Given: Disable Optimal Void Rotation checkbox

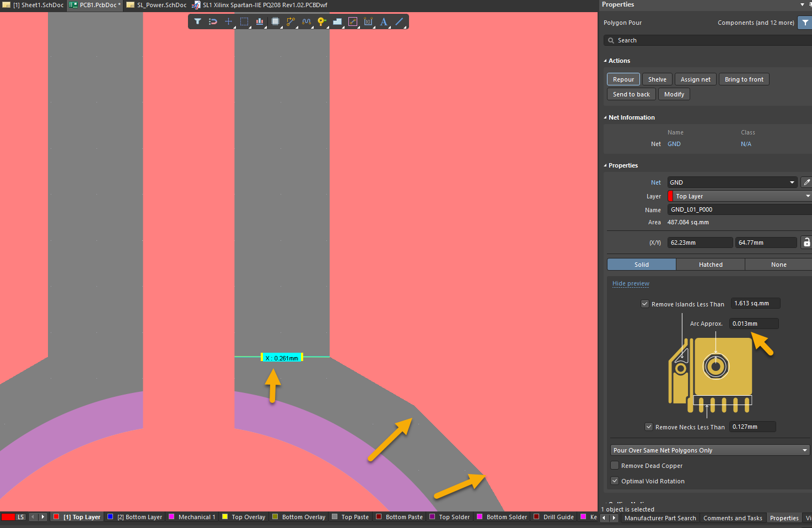Looking at the screenshot, I should click(x=615, y=481).
